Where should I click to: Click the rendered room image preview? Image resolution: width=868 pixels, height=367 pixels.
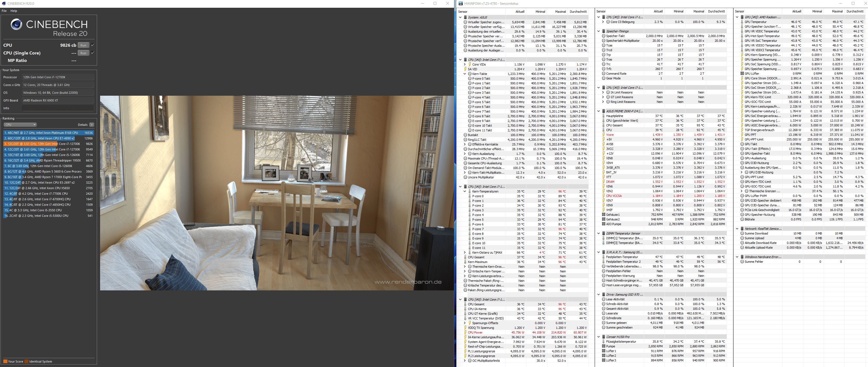(x=277, y=193)
